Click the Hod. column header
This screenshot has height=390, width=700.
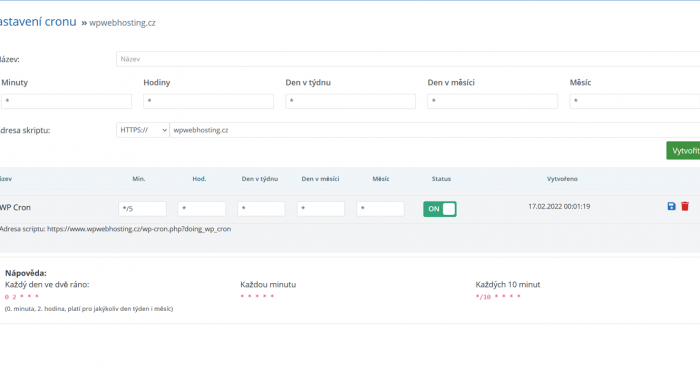click(x=199, y=178)
